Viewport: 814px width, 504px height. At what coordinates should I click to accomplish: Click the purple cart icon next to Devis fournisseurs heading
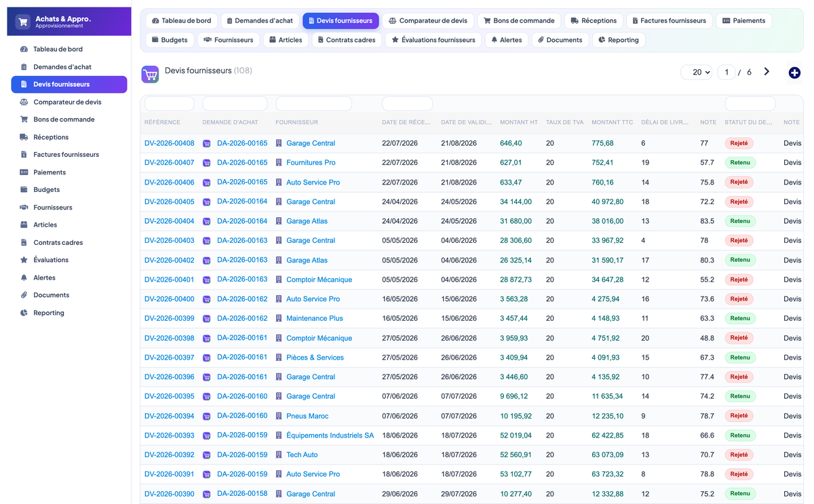point(150,75)
